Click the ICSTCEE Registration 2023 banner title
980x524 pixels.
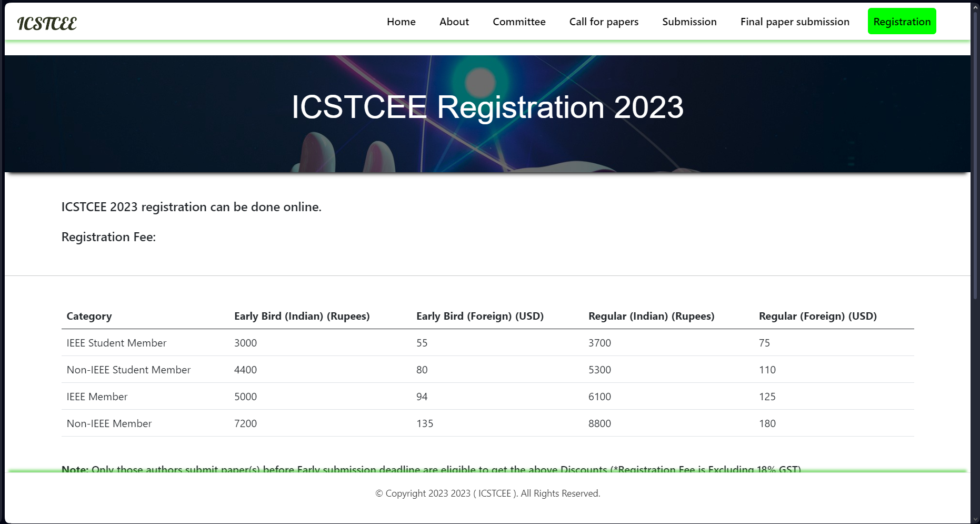pyautogui.click(x=487, y=107)
